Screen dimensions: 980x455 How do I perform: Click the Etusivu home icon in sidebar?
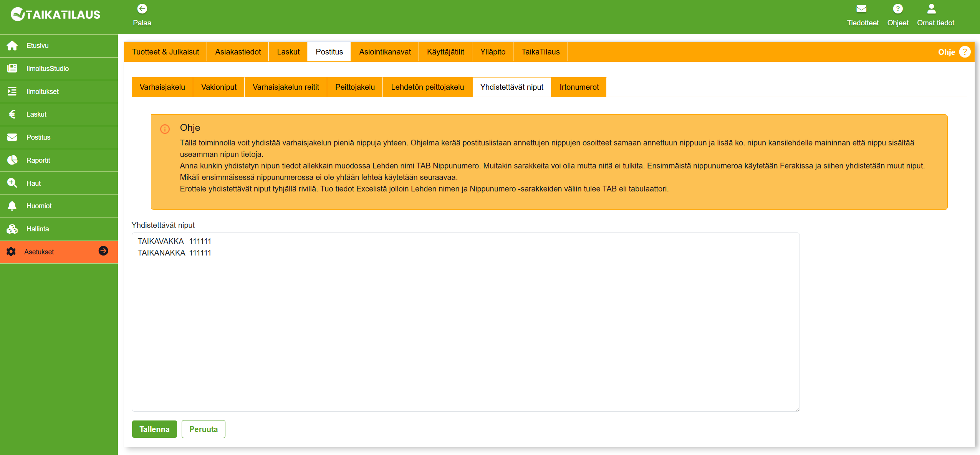[12, 46]
